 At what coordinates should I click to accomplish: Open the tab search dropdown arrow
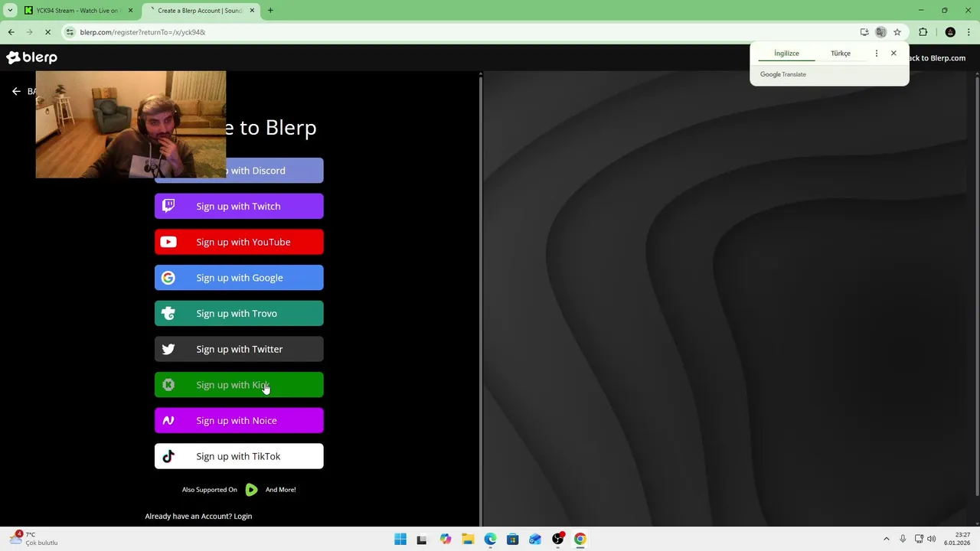(10, 11)
